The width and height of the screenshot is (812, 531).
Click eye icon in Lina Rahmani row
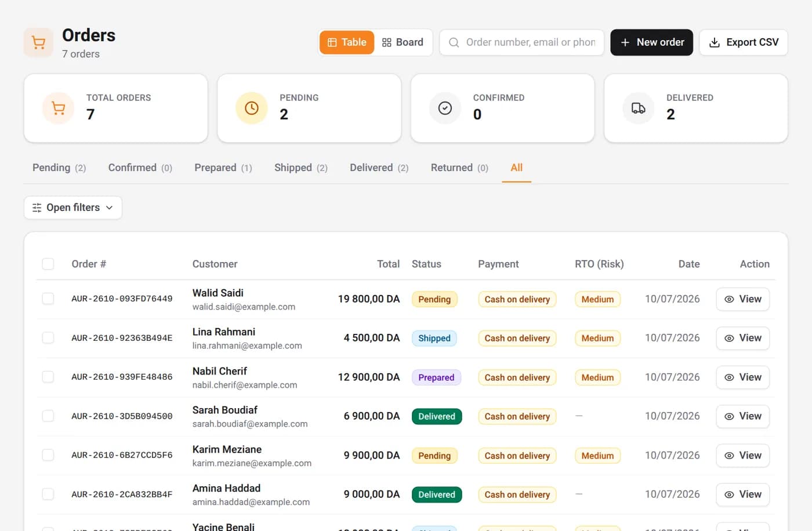point(729,338)
